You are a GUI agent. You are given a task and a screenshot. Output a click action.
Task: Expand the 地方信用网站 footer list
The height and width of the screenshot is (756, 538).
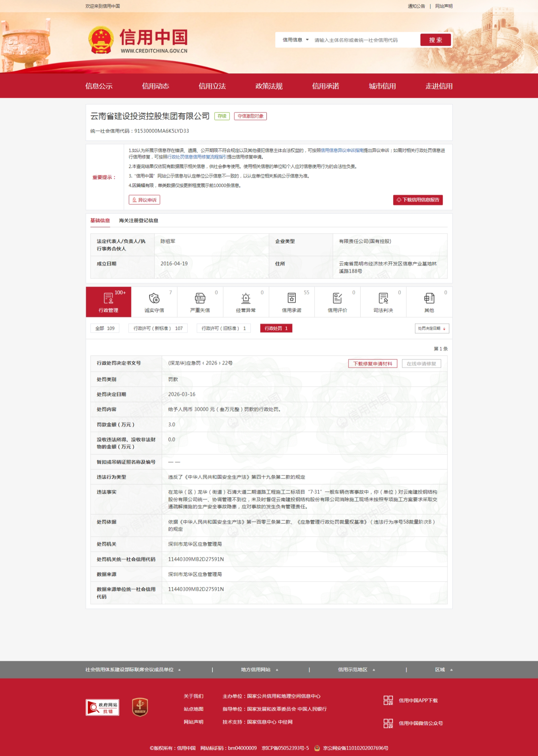click(259, 669)
